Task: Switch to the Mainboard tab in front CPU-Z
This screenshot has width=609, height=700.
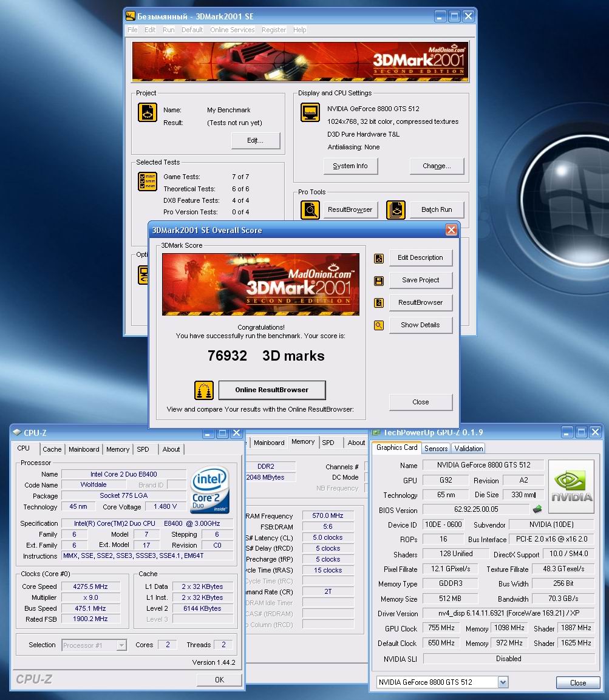Action: (x=84, y=449)
